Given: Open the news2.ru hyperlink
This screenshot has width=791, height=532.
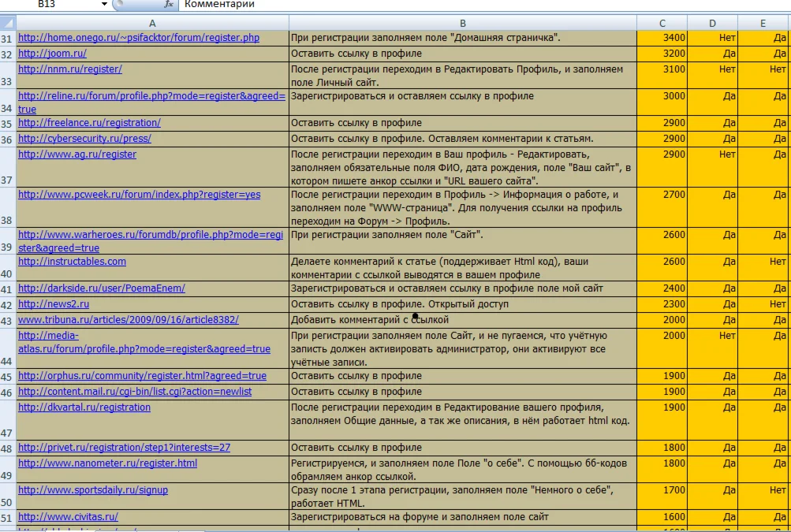Looking at the screenshot, I should click(54, 304).
